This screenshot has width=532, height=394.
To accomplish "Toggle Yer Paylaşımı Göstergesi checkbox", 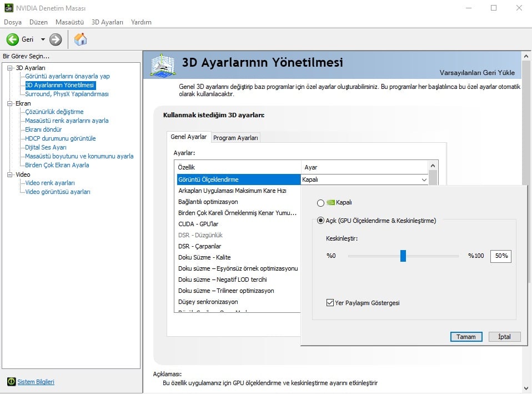I will (x=330, y=302).
